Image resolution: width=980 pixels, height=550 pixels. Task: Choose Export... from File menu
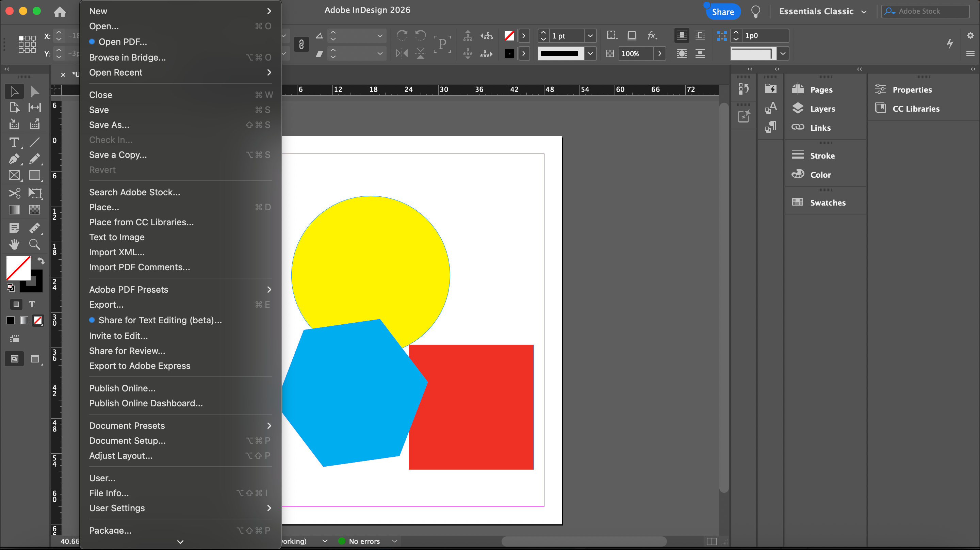click(107, 305)
